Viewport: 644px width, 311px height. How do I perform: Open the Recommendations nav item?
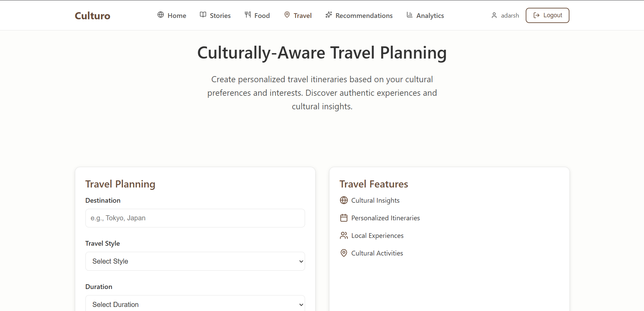(x=364, y=16)
